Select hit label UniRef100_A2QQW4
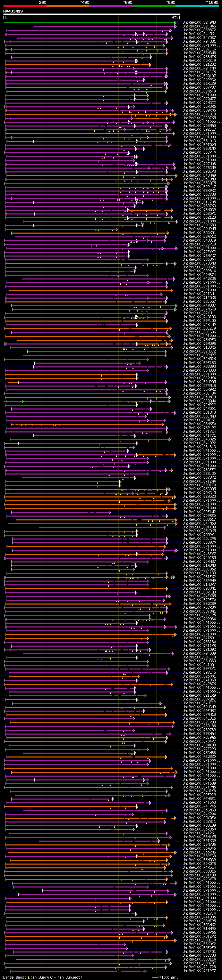 (x=199, y=401)
